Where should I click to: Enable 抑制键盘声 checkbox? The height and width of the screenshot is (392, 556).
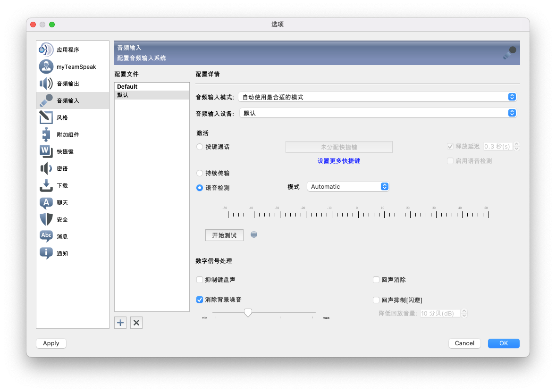(200, 280)
